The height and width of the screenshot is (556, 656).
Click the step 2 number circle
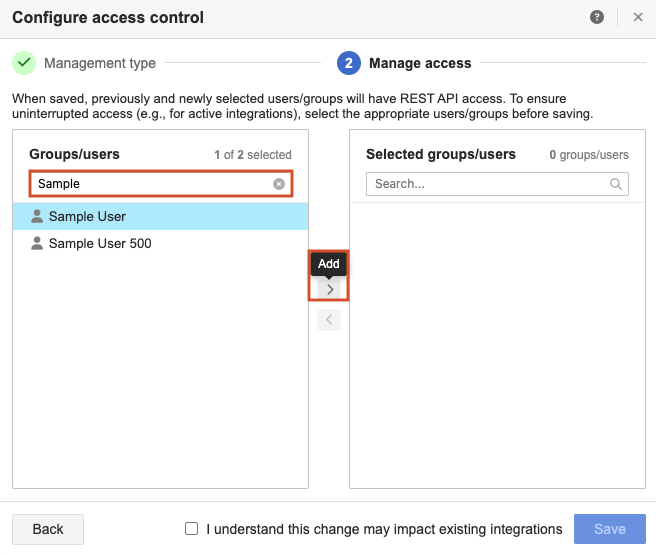pos(348,63)
